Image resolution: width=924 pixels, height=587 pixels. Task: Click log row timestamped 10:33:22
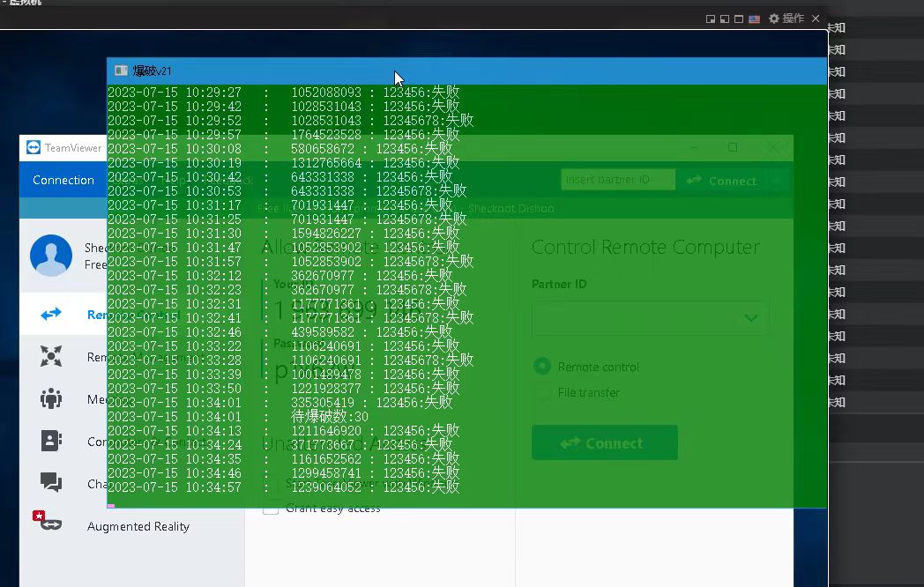[283, 346]
